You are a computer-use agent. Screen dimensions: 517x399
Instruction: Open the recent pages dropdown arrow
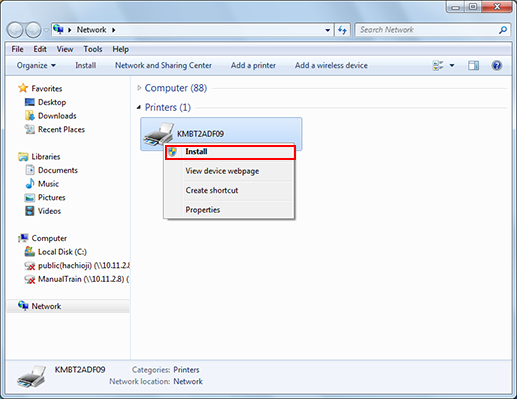pos(46,30)
